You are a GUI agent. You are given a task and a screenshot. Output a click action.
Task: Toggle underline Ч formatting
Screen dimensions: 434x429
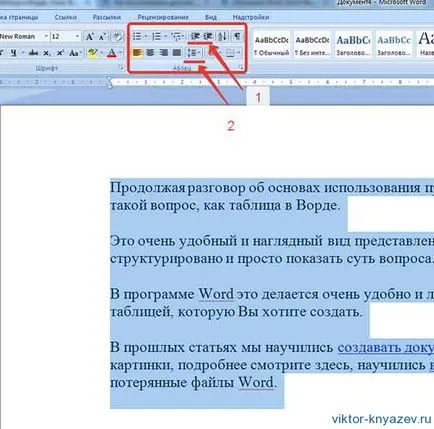13,53
